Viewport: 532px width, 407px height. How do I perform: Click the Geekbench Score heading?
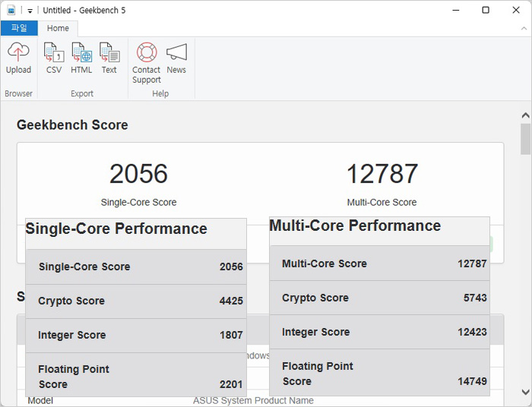coord(72,125)
